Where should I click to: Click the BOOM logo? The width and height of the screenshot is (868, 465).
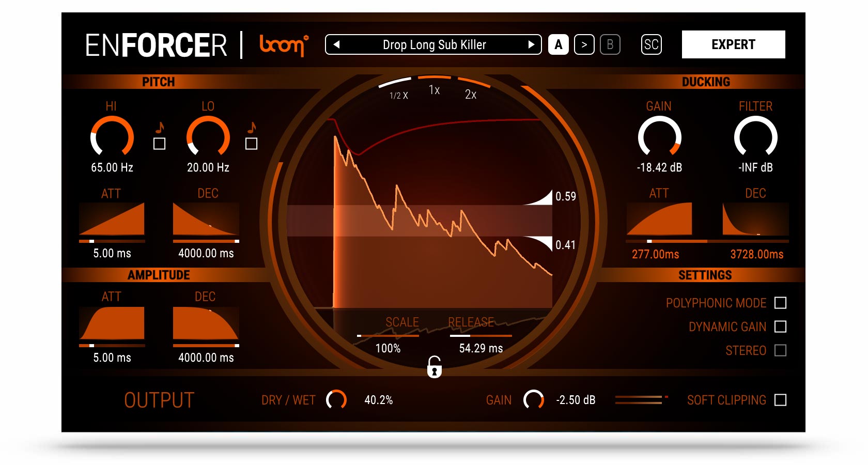pos(284,45)
